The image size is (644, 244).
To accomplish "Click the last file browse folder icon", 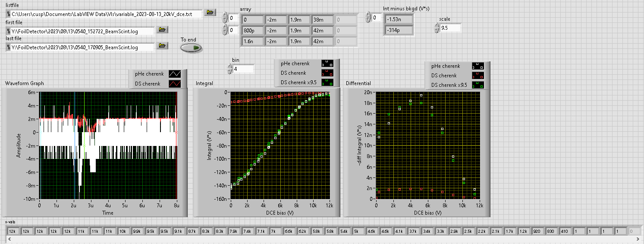I will pos(162,45).
